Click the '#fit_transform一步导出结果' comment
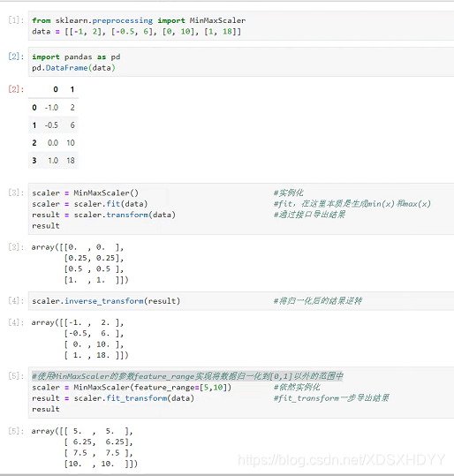Viewport: 454px width, 476px height. click(x=331, y=398)
